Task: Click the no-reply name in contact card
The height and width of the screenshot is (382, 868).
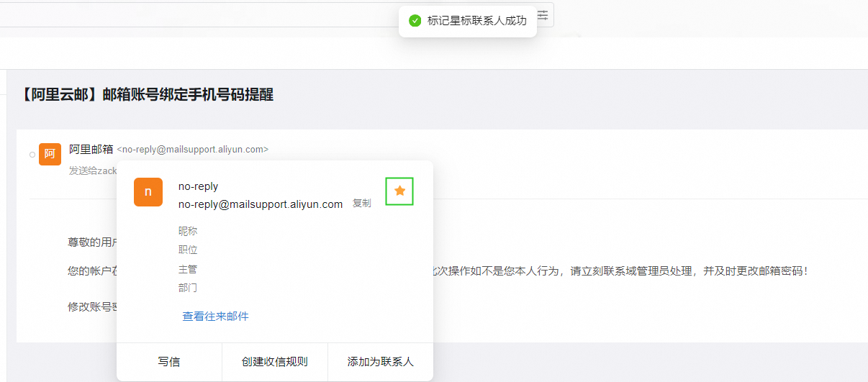Action: pyautogui.click(x=199, y=186)
